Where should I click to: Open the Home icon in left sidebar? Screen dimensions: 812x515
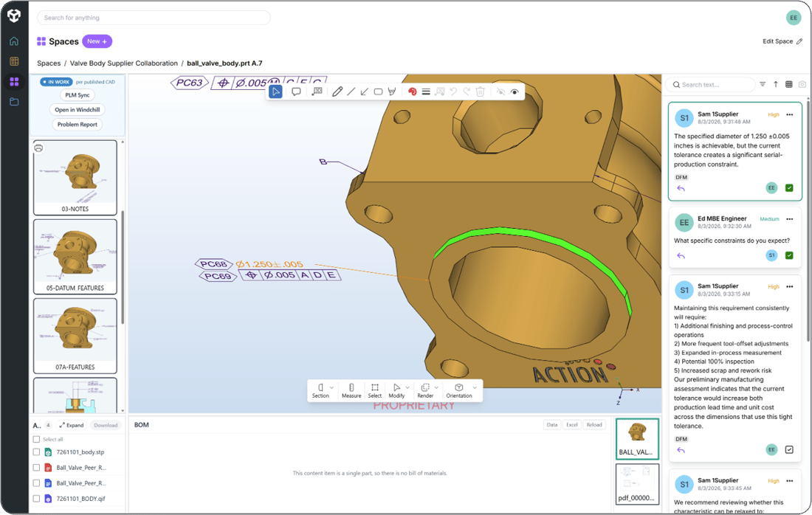(x=14, y=41)
